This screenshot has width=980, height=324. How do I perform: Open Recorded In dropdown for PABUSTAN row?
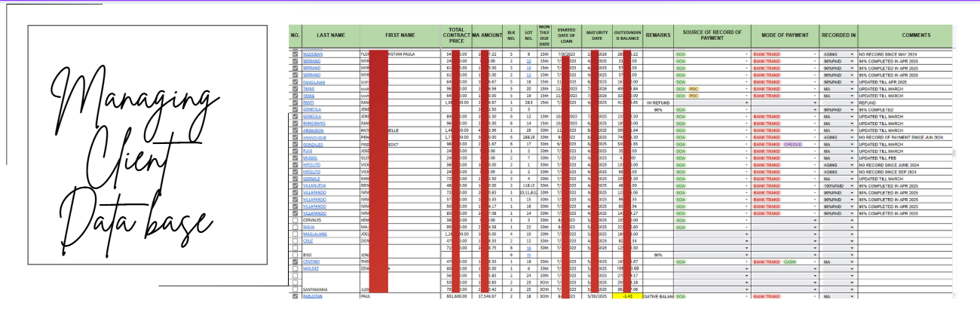point(853,297)
